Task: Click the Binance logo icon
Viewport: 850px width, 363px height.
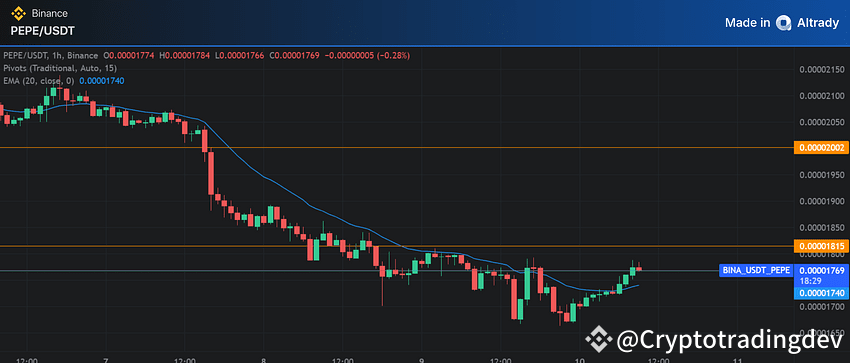Action: pos(19,13)
